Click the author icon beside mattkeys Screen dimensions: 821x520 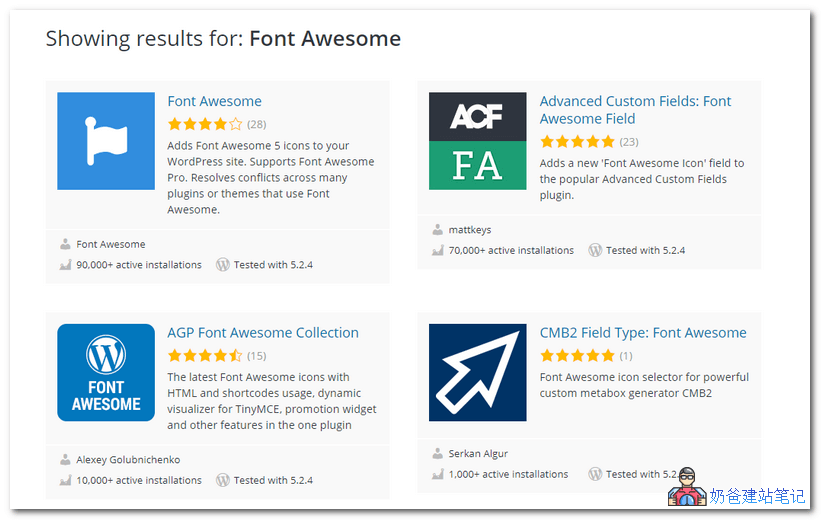[x=438, y=229]
